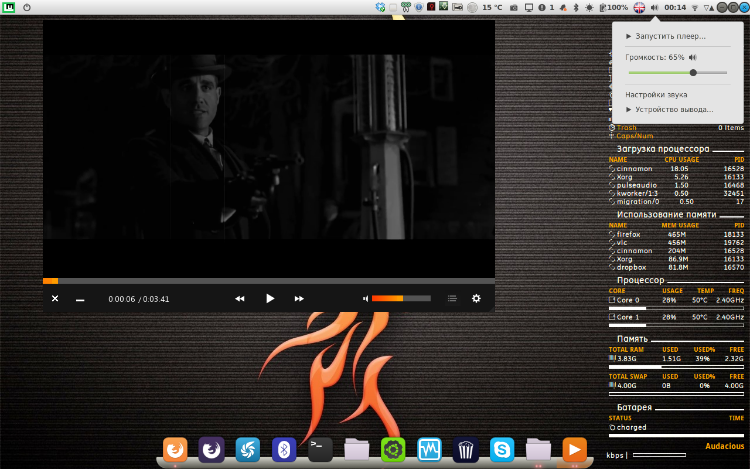This screenshot has height=469, width=750.
Task: Open Skype from the dock
Action: [x=501, y=449]
